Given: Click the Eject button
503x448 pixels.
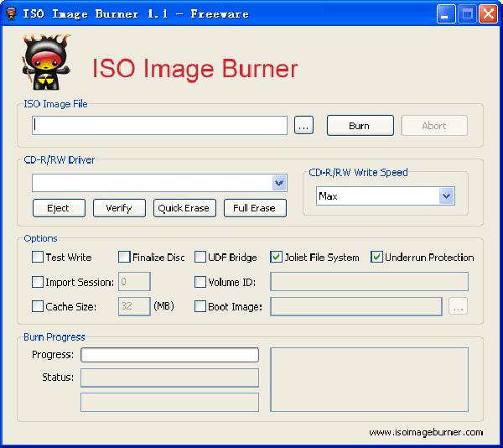Looking at the screenshot, I should [59, 208].
